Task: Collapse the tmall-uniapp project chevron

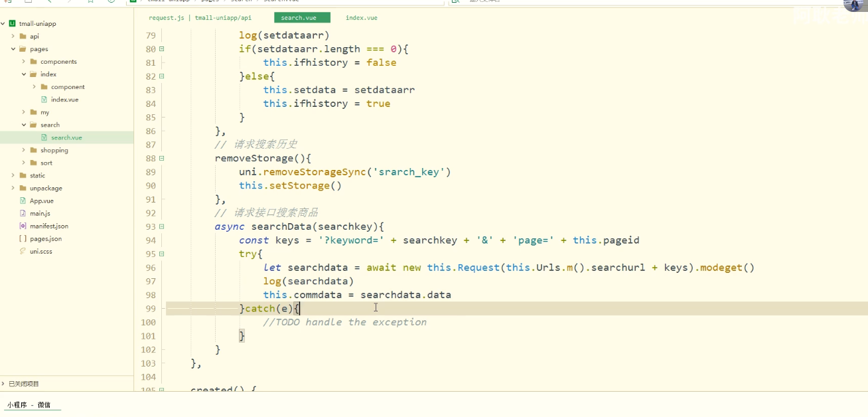Action: [3, 23]
